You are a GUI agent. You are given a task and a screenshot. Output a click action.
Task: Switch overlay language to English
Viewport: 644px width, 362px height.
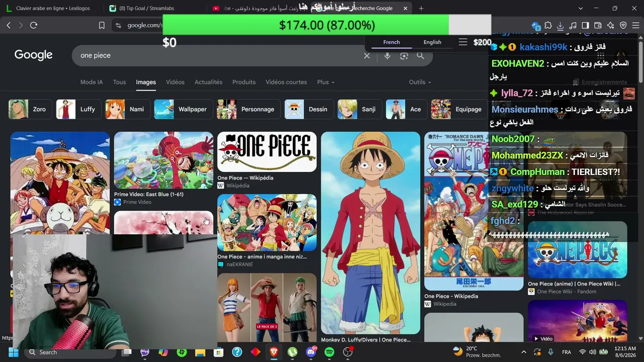[x=432, y=42]
